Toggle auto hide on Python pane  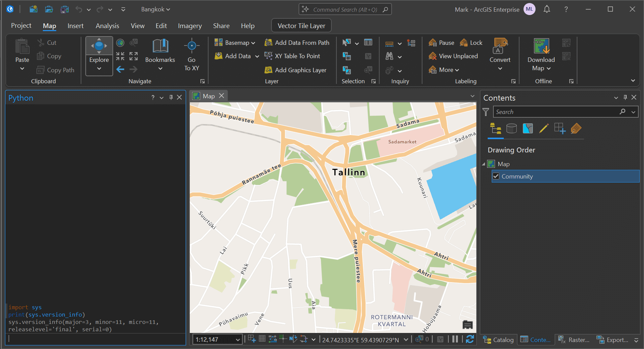pos(171,97)
